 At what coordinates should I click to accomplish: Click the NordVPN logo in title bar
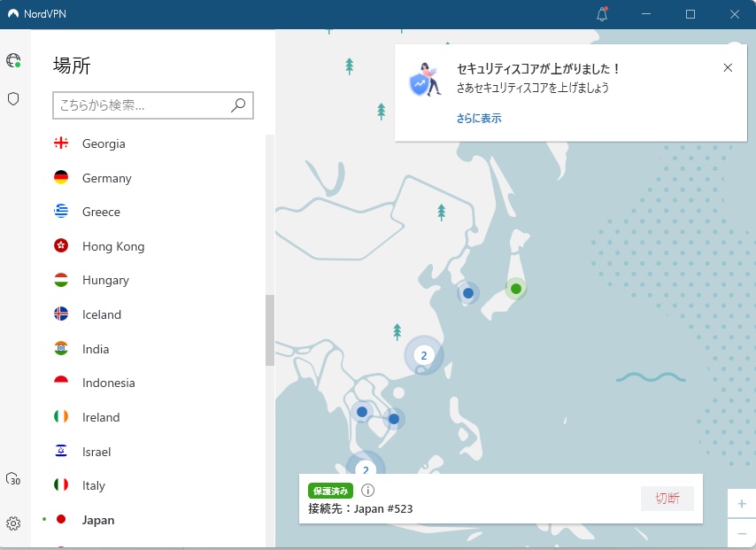tap(13, 14)
